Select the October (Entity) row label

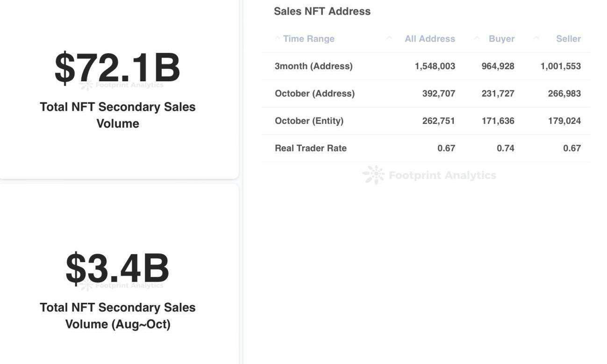pos(309,121)
